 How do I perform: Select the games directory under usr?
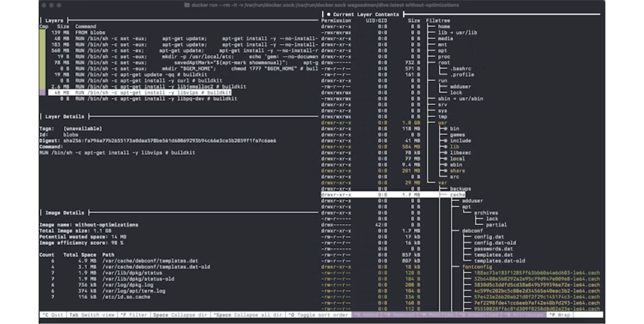click(458, 135)
